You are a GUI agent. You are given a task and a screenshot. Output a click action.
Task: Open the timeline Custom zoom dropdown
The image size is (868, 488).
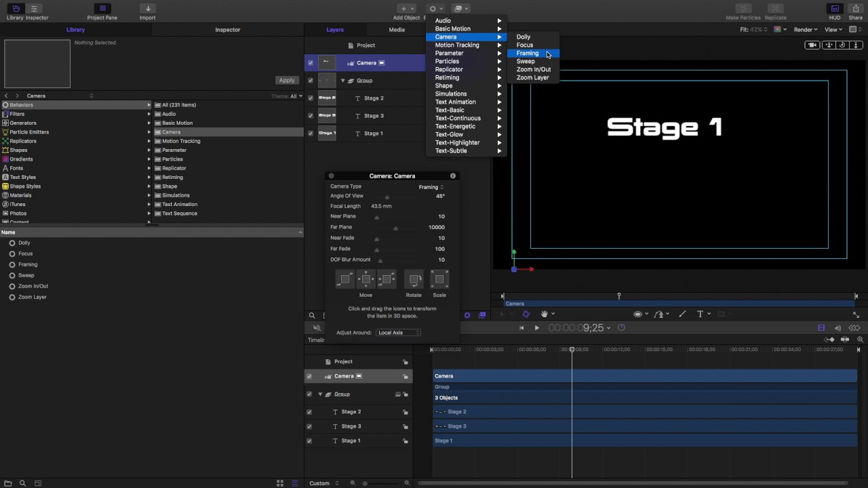pos(324,483)
